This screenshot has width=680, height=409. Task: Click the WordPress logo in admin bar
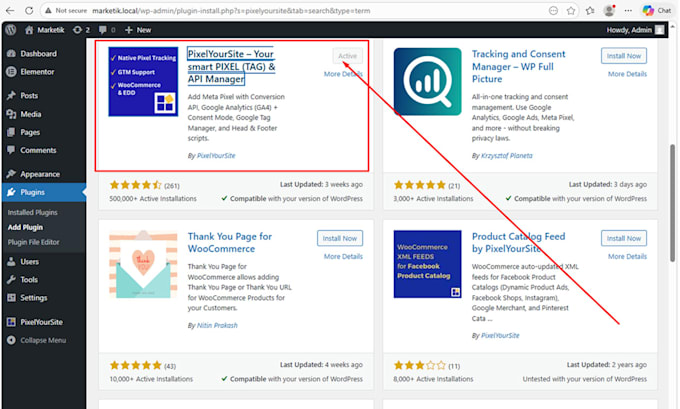11,29
